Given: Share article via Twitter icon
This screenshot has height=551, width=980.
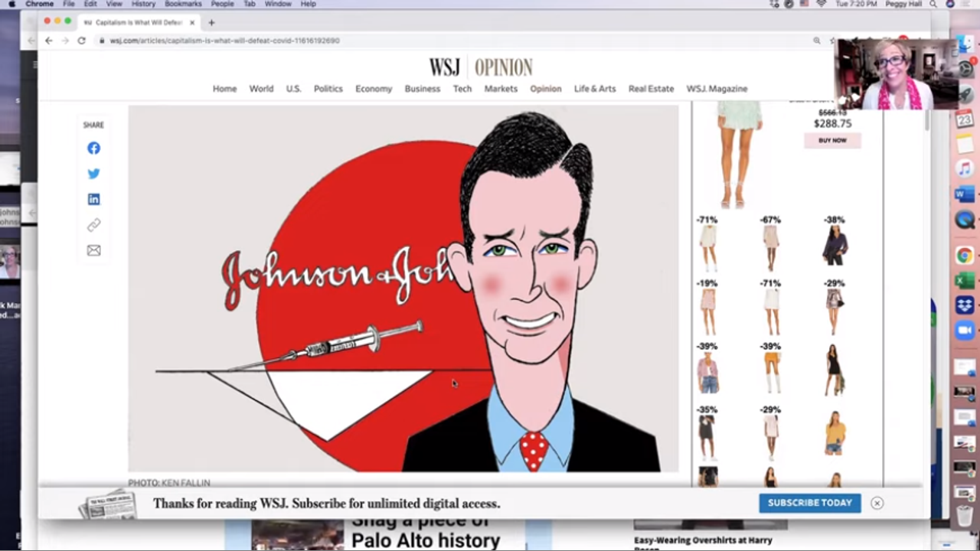Looking at the screenshot, I should [93, 174].
